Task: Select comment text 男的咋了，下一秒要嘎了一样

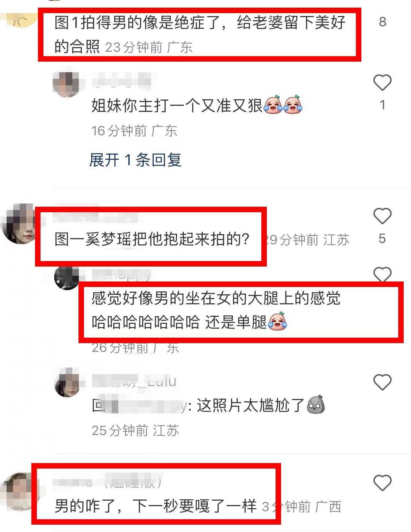Action: [156, 506]
